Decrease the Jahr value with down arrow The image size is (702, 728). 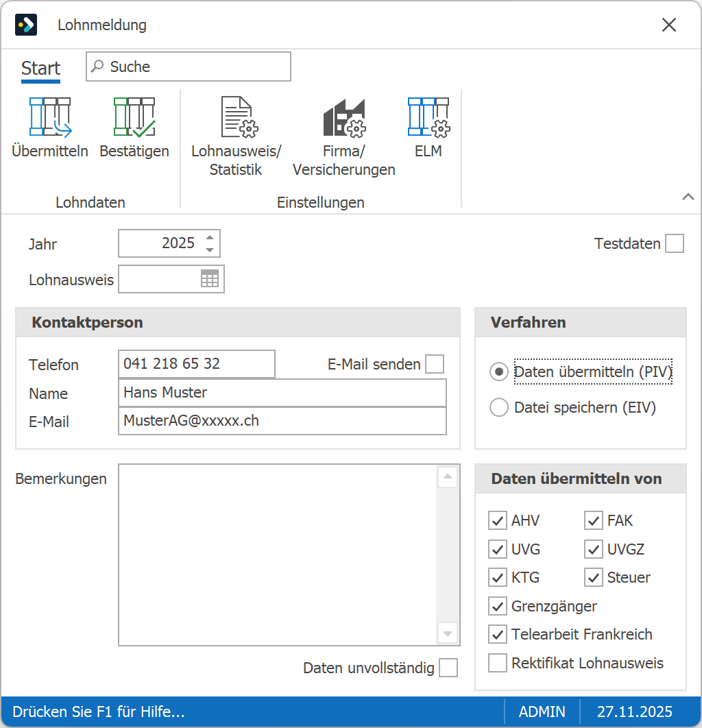(x=210, y=250)
